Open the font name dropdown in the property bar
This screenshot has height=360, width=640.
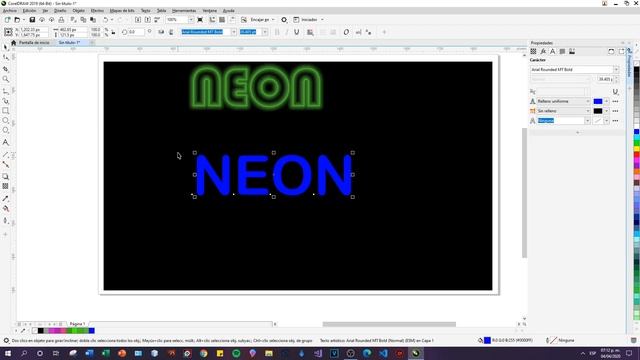pyautogui.click(x=233, y=32)
